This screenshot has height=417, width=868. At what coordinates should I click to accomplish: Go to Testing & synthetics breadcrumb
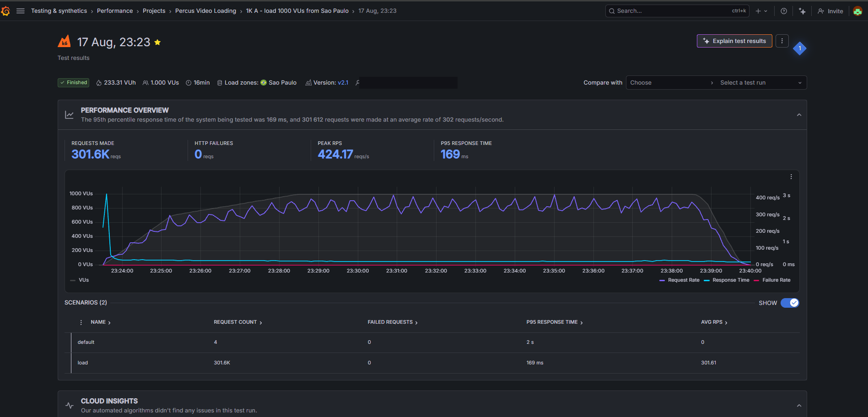click(59, 11)
